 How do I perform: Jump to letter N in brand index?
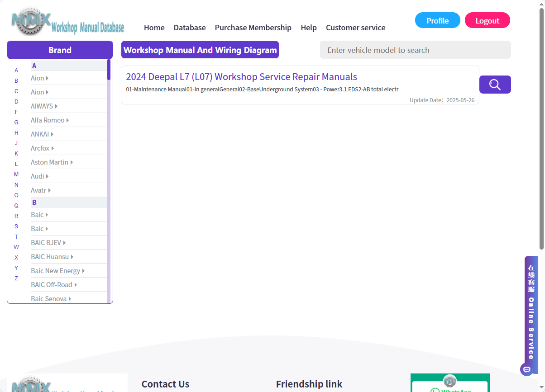click(16, 185)
